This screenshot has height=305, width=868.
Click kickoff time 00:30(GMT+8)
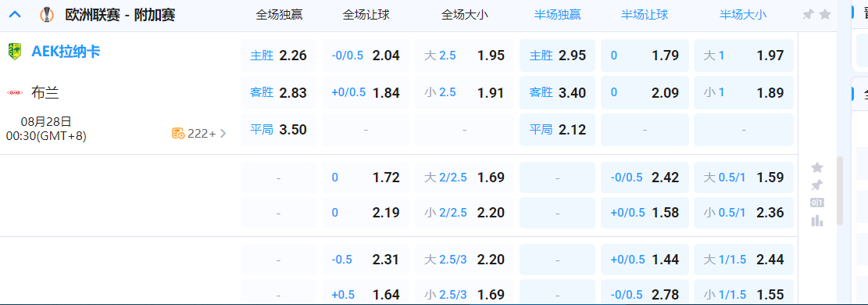[47, 136]
